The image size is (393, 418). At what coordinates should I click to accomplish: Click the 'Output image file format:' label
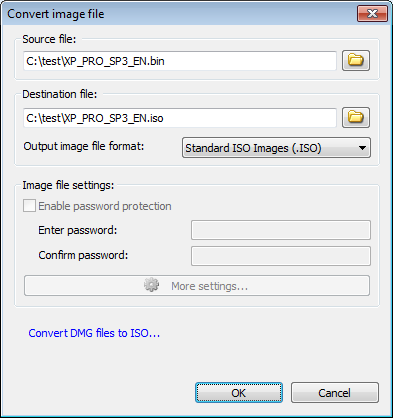pos(84,146)
